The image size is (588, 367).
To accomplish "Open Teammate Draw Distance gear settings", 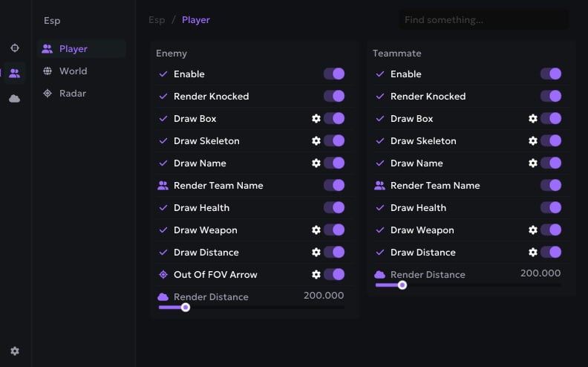I will click(x=533, y=252).
